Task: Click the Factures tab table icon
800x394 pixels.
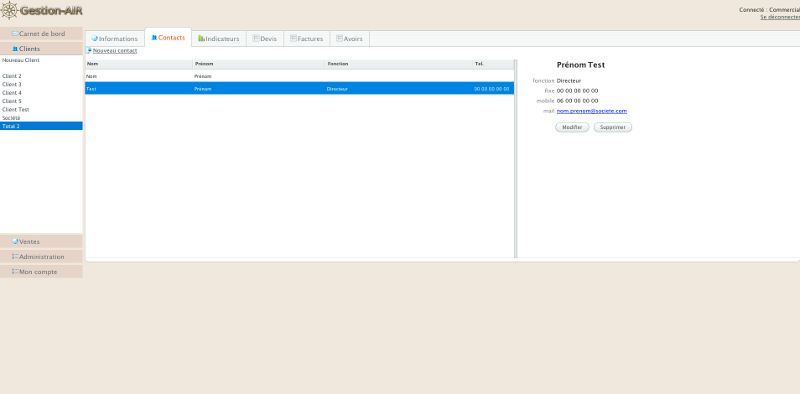Action: pos(293,38)
